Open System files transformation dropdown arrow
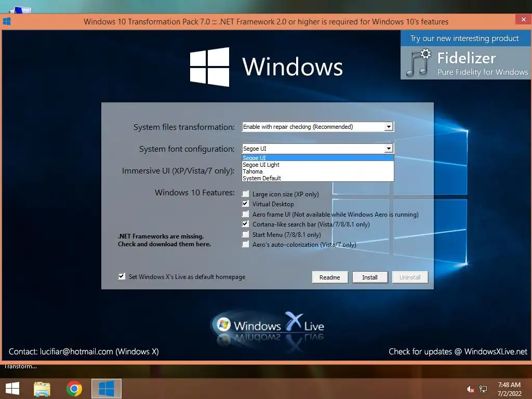This screenshot has height=399, width=532. point(389,127)
